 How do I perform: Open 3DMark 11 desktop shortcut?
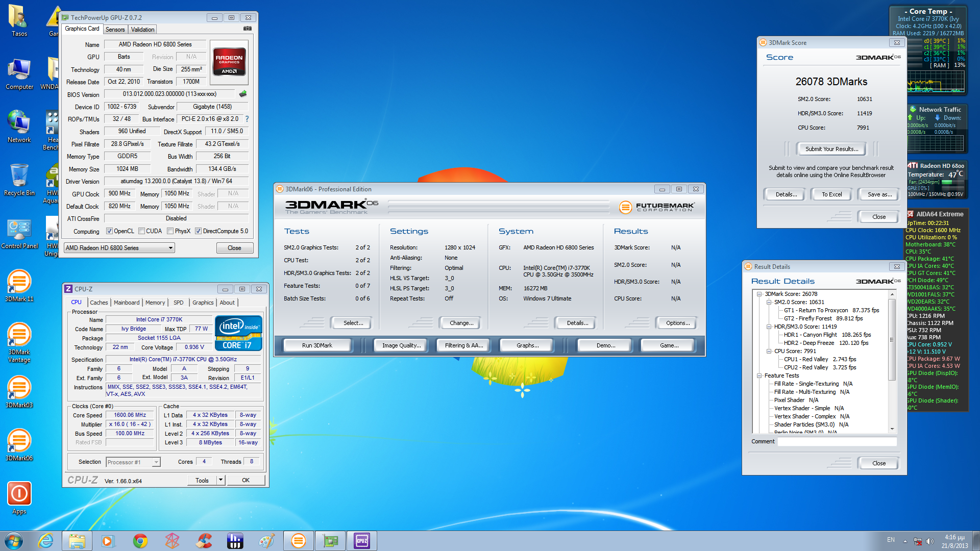(19, 286)
